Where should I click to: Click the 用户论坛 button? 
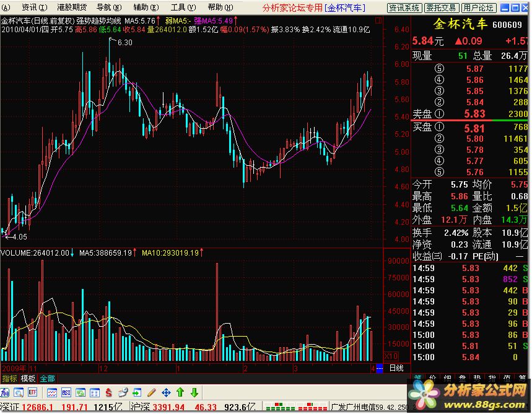click(x=479, y=8)
